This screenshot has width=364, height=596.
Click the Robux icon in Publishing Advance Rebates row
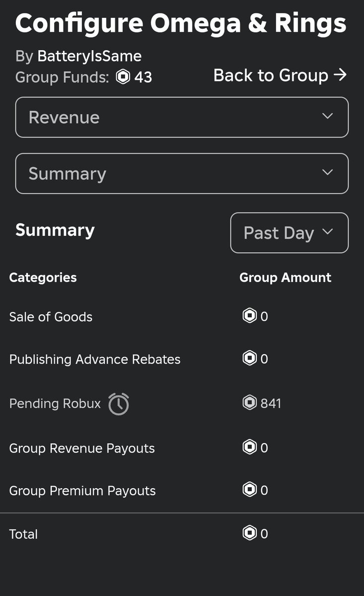[x=249, y=358]
